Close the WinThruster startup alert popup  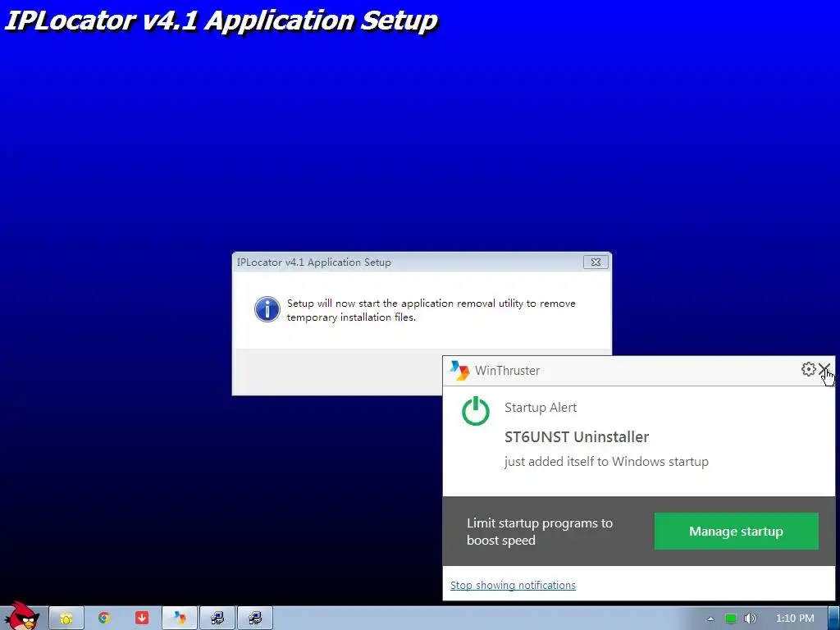(x=824, y=369)
